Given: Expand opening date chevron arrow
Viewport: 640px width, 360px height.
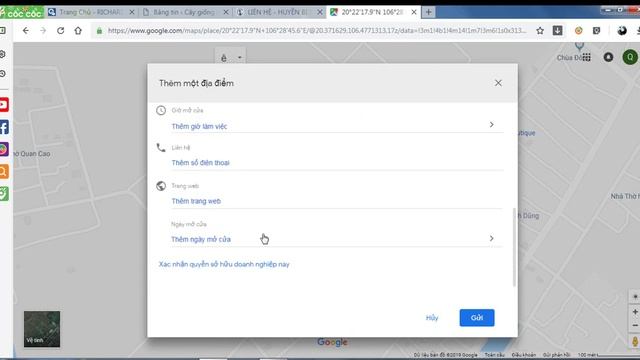Looking at the screenshot, I should [491, 238].
